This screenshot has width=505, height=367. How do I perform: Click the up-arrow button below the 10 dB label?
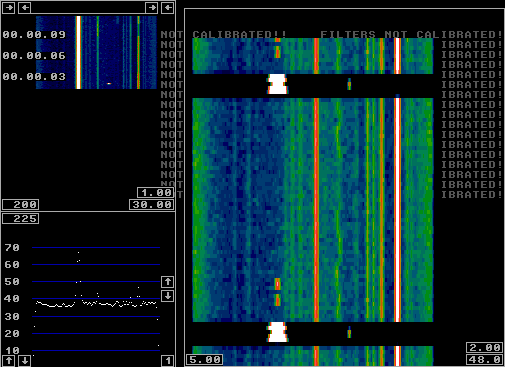point(9,361)
